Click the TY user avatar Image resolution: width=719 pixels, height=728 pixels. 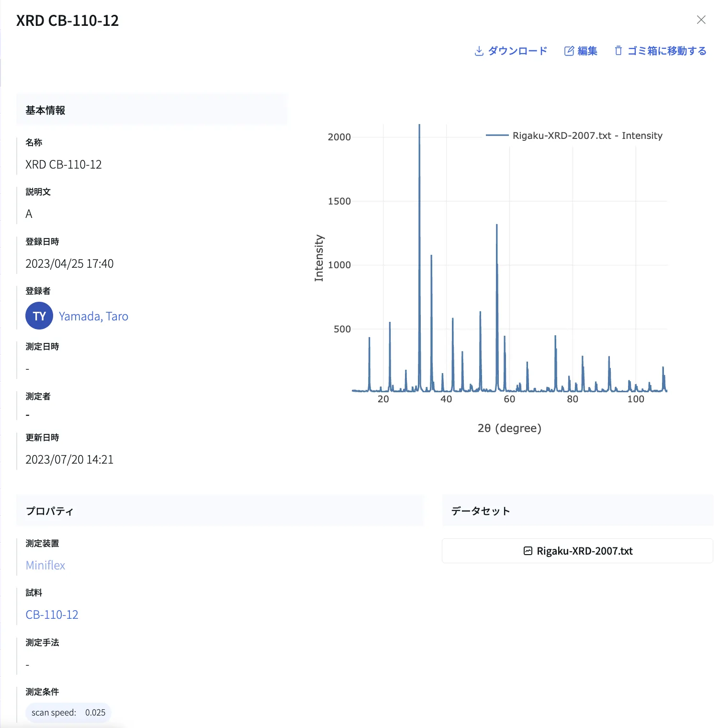39,316
